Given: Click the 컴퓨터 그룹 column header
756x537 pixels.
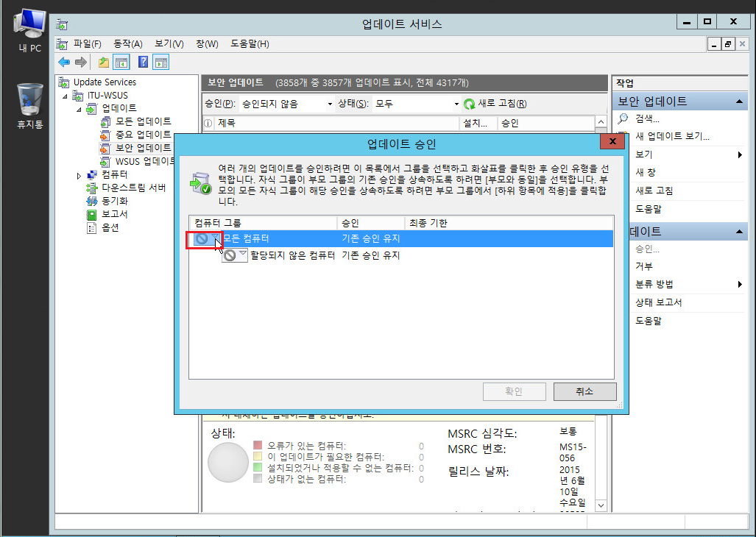Looking at the screenshot, I should click(x=218, y=223).
